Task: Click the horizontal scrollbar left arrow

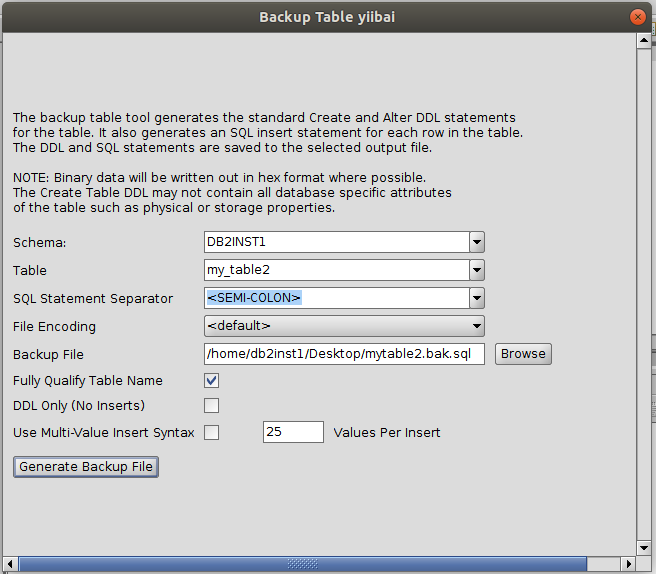Action: [x=10, y=564]
